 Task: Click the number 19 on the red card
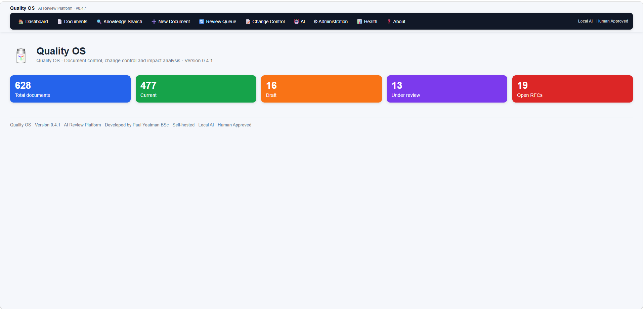point(522,85)
